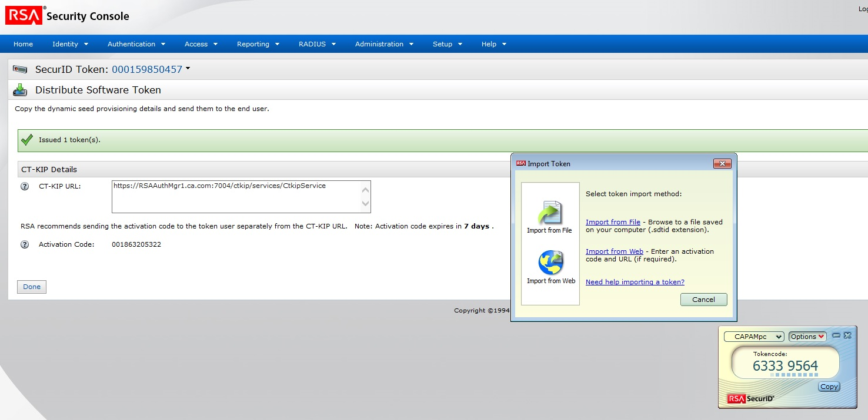The height and width of the screenshot is (420, 868).
Task: Click the Distribute Software Token icon
Action: (x=20, y=90)
